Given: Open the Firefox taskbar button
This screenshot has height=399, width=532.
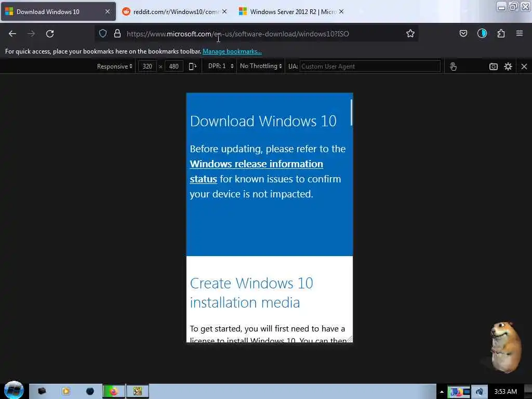Looking at the screenshot, I should pyautogui.click(x=113, y=392).
